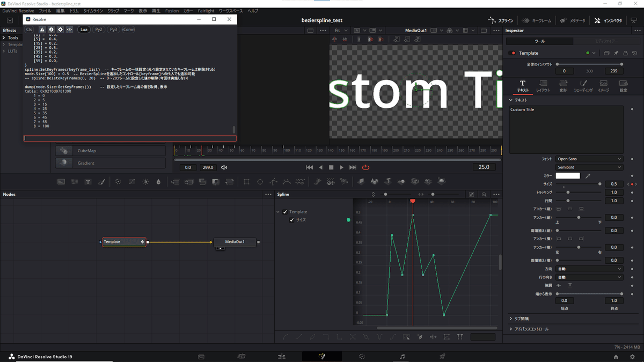Pick color with the eyedropper
Screen dimensions: 644x362
pyautogui.click(x=588, y=175)
